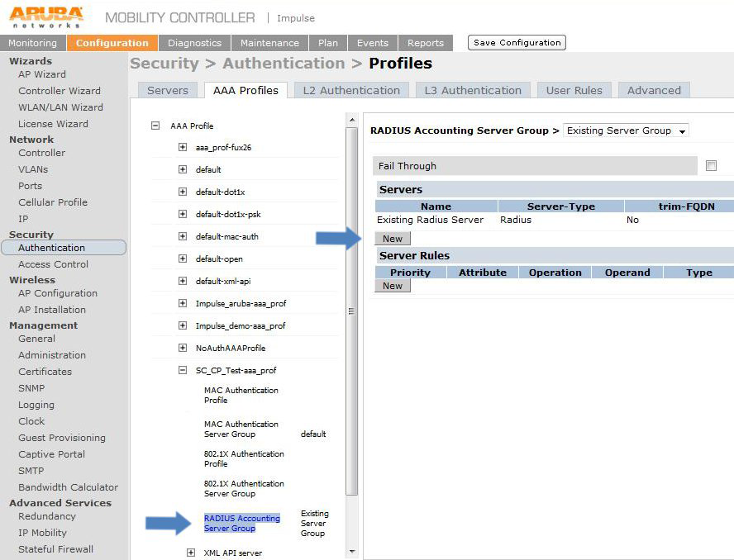Open WLAN/LAN Wizard link
The image size is (734, 560).
[61, 107]
